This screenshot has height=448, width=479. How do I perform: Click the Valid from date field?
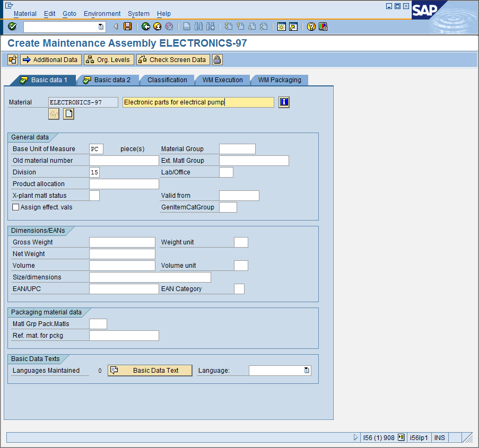(x=239, y=196)
